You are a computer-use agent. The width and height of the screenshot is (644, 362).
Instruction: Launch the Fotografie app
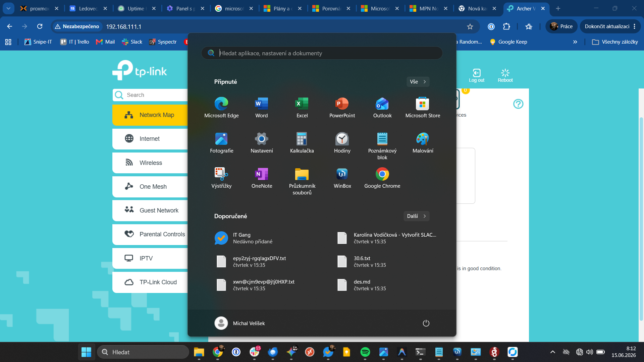click(x=221, y=143)
